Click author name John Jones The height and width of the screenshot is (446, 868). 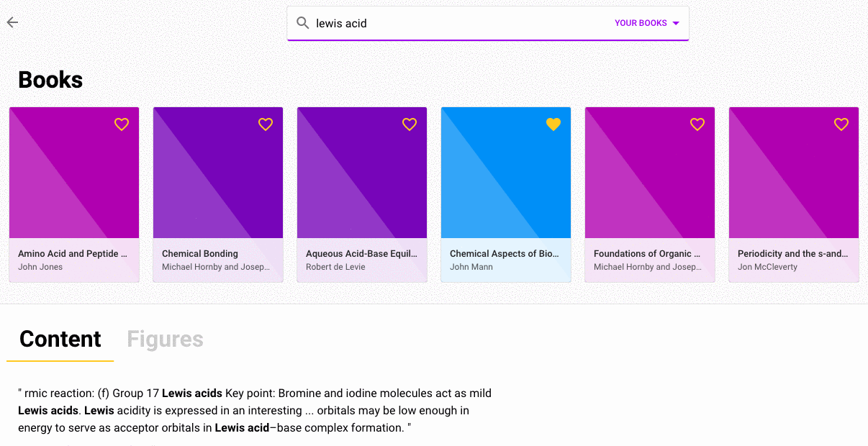point(40,267)
